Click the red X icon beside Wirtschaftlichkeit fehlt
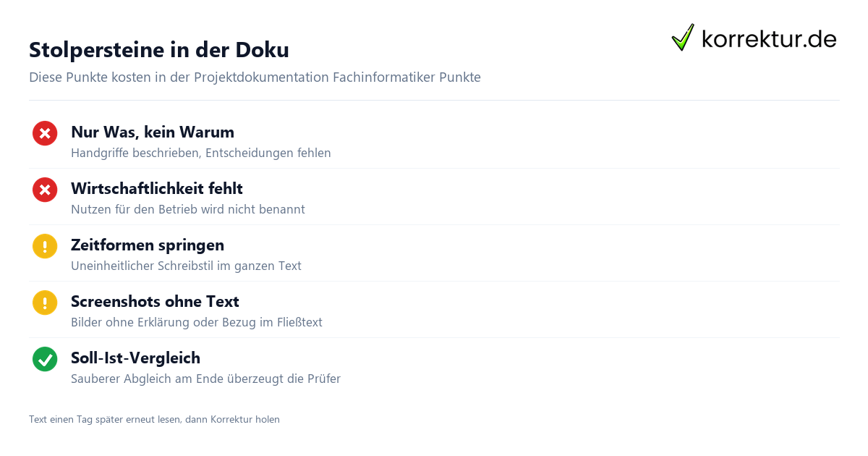 [45, 190]
